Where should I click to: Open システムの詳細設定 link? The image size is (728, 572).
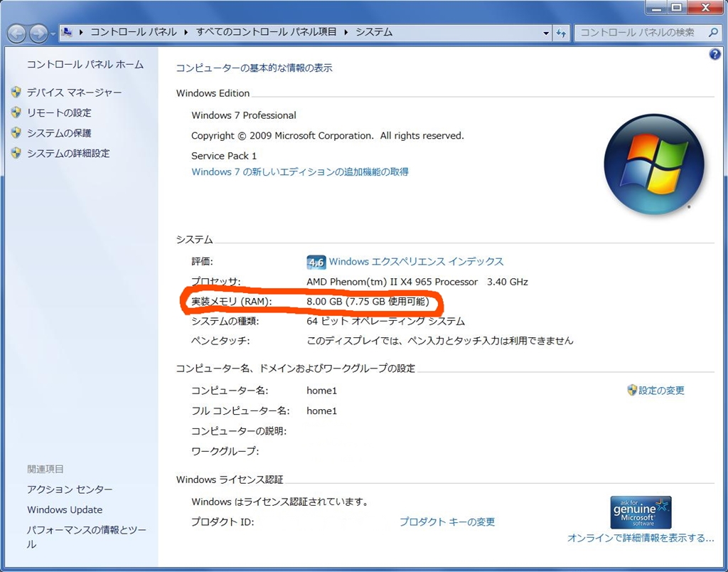68,154
